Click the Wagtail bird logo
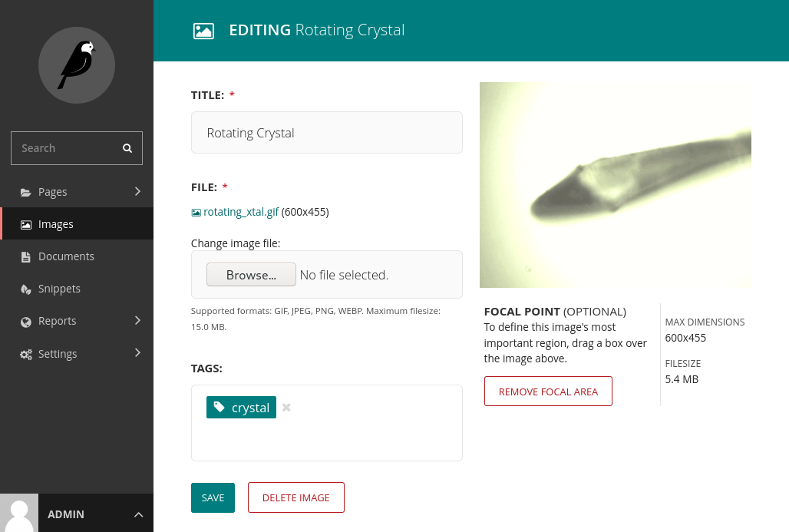Viewport: 789px width, 532px height. [77, 65]
